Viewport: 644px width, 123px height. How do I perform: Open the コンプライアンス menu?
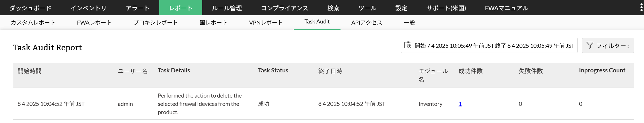pos(284,8)
